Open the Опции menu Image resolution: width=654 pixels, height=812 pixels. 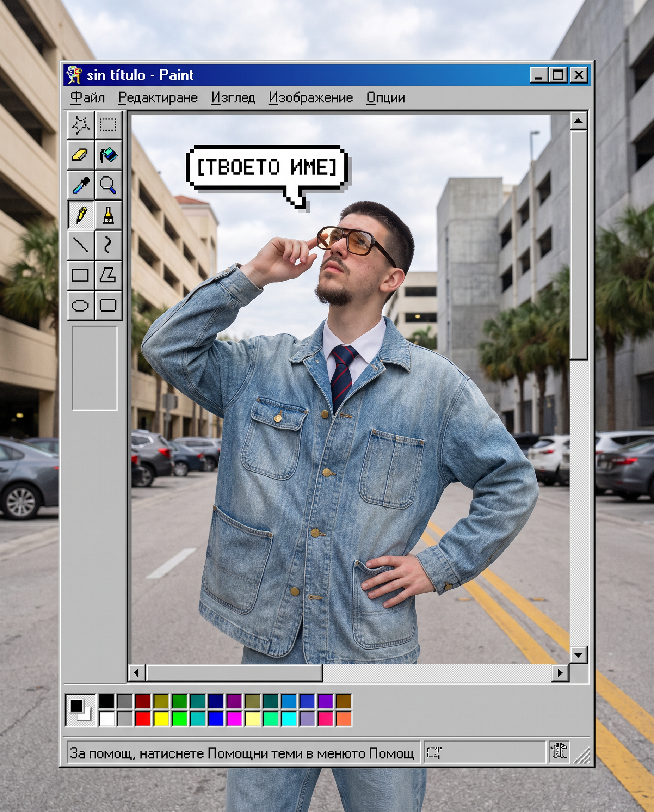(385, 98)
